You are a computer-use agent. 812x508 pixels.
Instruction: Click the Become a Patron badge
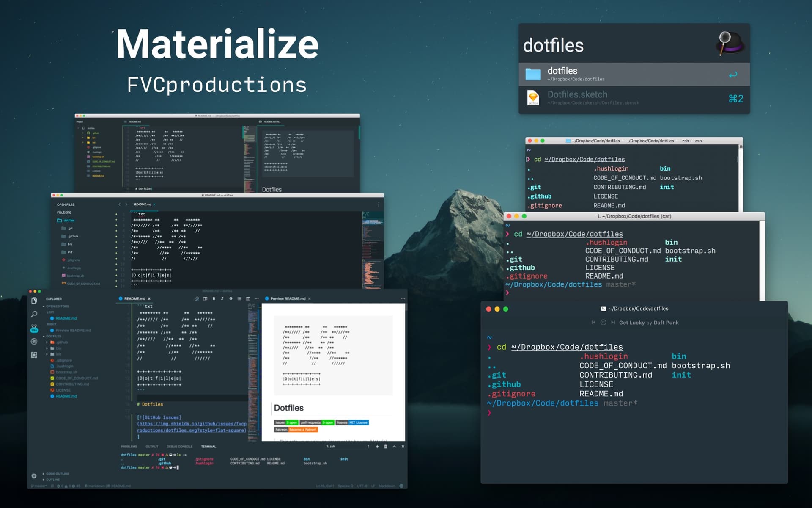[302, 430]
